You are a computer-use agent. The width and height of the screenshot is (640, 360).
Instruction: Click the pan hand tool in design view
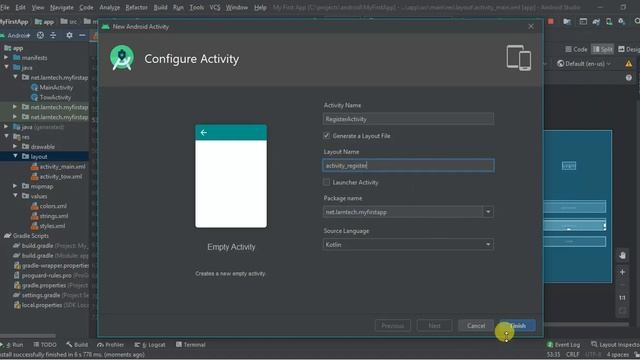tap(622, 256)
